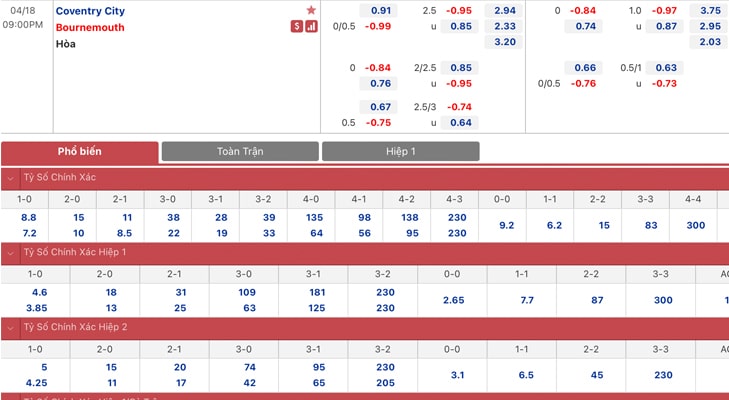Open the red S icon next to Bournemouth
This screenshot has height=400, width=729.
tap(297, 27)
